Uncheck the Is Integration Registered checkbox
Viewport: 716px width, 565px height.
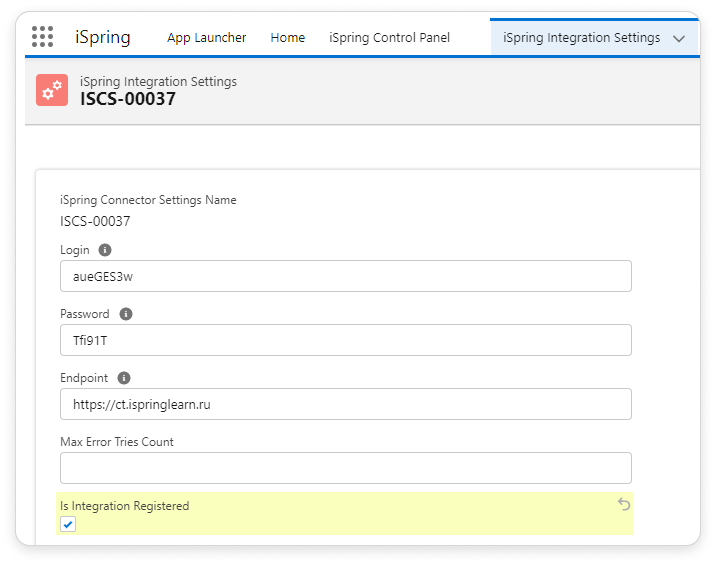click(x=68, y=524)
